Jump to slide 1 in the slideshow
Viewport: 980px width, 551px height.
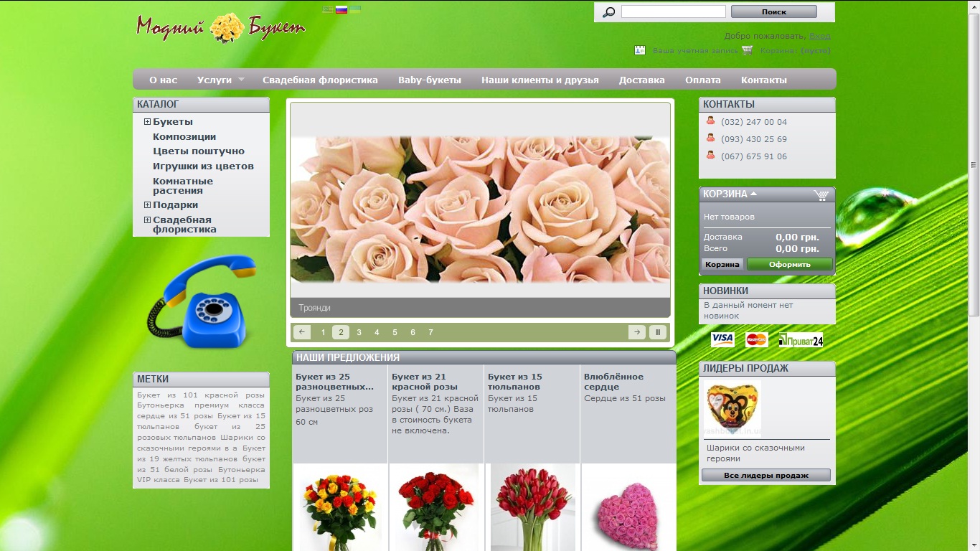(x=323, y=332)
